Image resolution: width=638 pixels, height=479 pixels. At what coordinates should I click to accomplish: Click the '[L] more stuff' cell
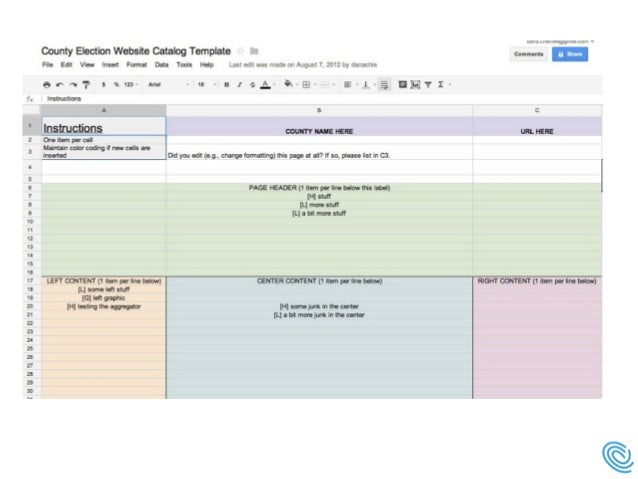click(x=319, y=205)
